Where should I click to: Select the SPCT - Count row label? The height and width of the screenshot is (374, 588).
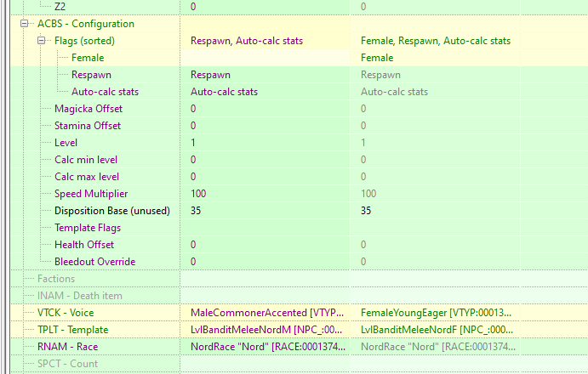[x=67, y=364]
